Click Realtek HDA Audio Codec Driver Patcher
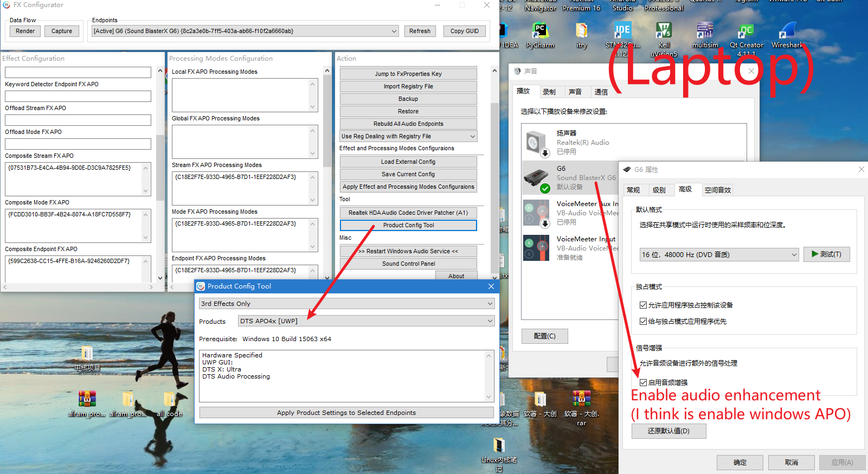This screenshot has width=868, height=474. (x=408, y=213)
